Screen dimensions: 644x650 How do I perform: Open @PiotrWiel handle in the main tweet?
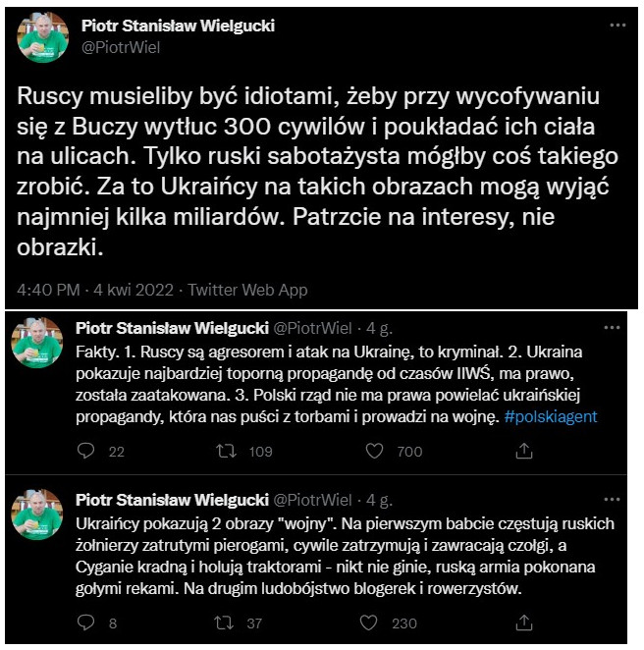click(121, 48)
